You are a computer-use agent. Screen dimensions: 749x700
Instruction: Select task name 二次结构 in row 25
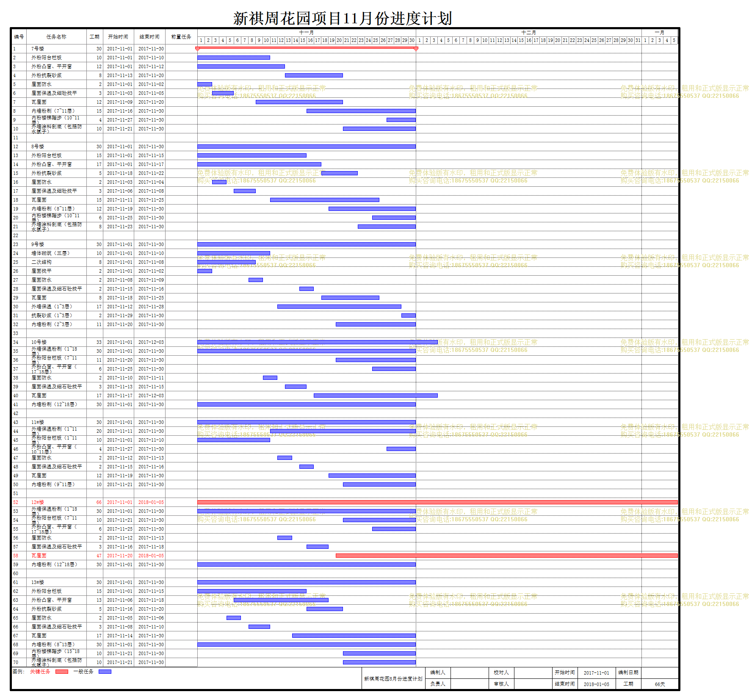point(41,262)
